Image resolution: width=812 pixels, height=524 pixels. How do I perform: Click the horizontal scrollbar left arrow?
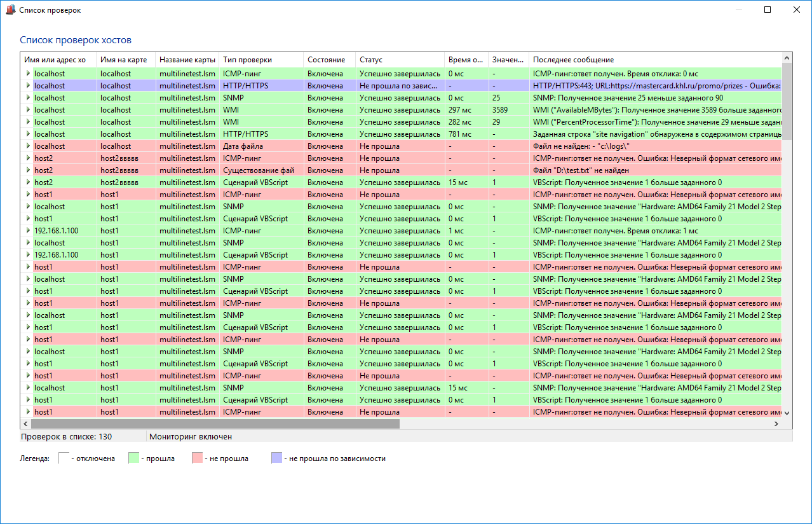coord(25,424)
